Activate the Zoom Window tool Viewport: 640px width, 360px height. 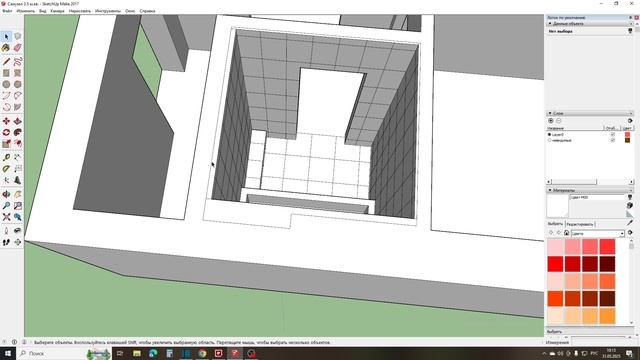pos(18,206)
